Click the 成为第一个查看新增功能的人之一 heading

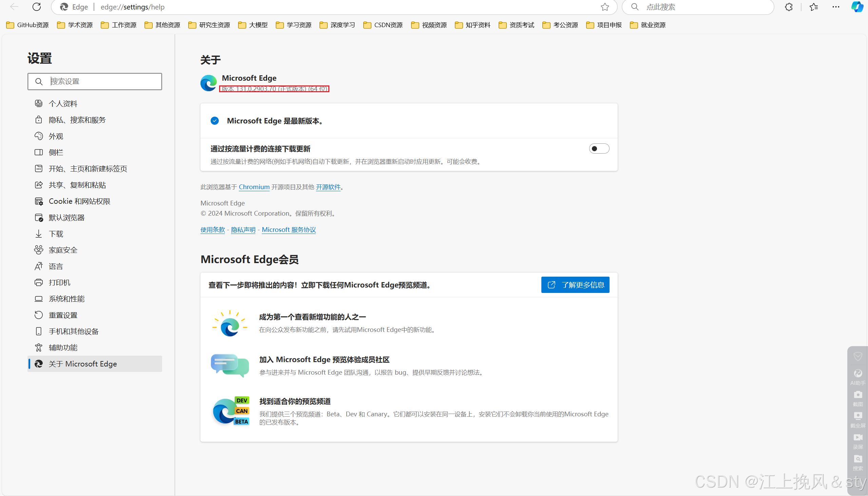pos(312,317)
